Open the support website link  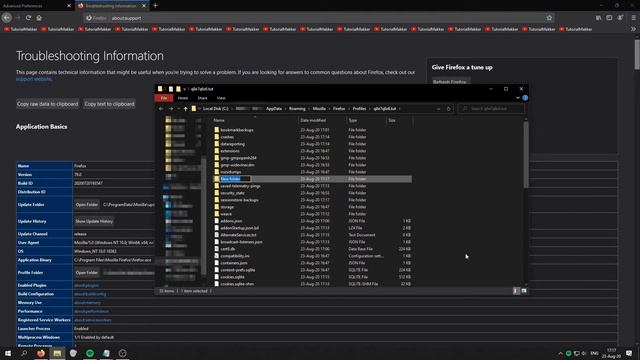[34, 79]
